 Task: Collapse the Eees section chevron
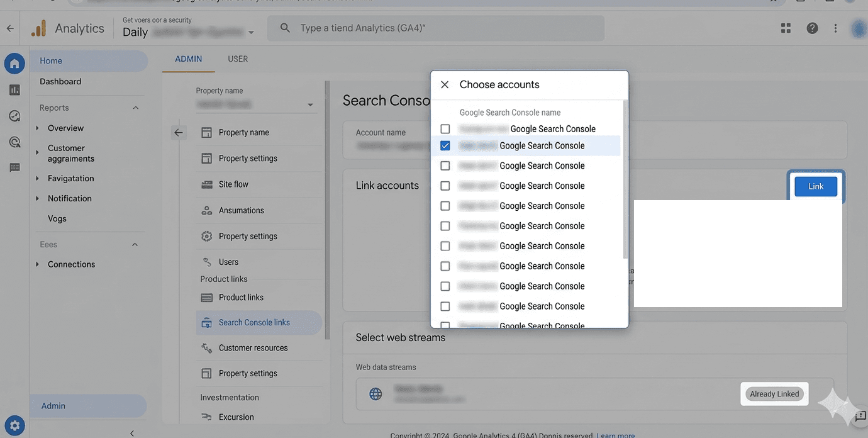135,244
